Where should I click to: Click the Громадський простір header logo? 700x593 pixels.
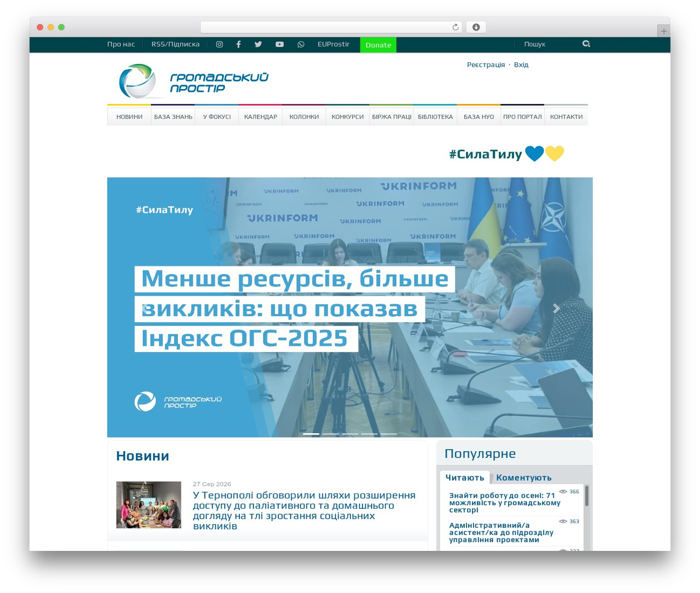tap(194, 81)
